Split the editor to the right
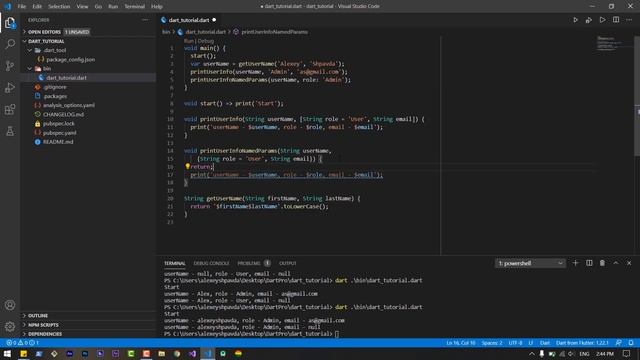 [x=616, y=20]
